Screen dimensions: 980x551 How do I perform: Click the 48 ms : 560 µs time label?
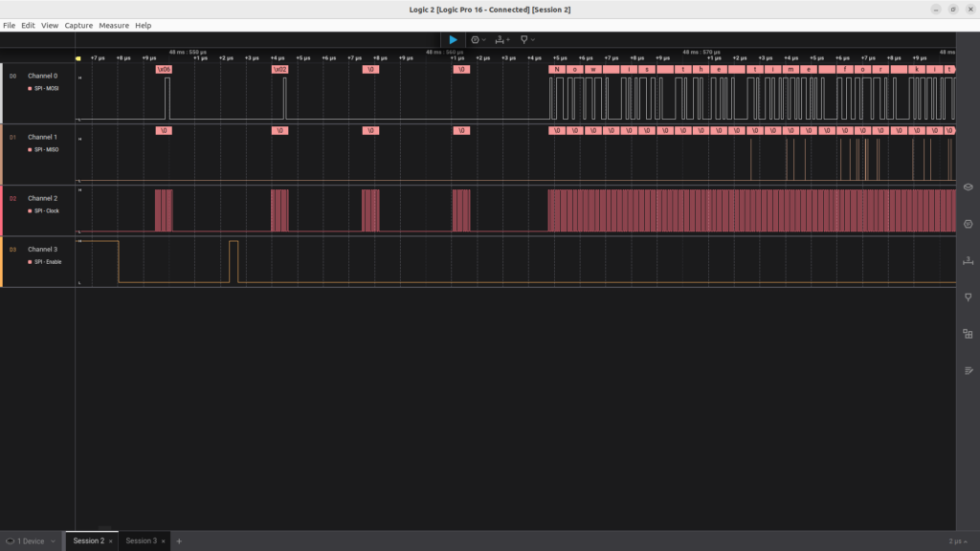pyautogui.click(x=444, y=52)
